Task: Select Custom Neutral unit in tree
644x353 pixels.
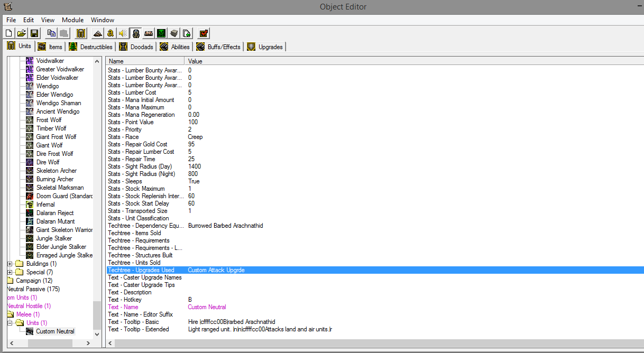Action: point(55,331)
